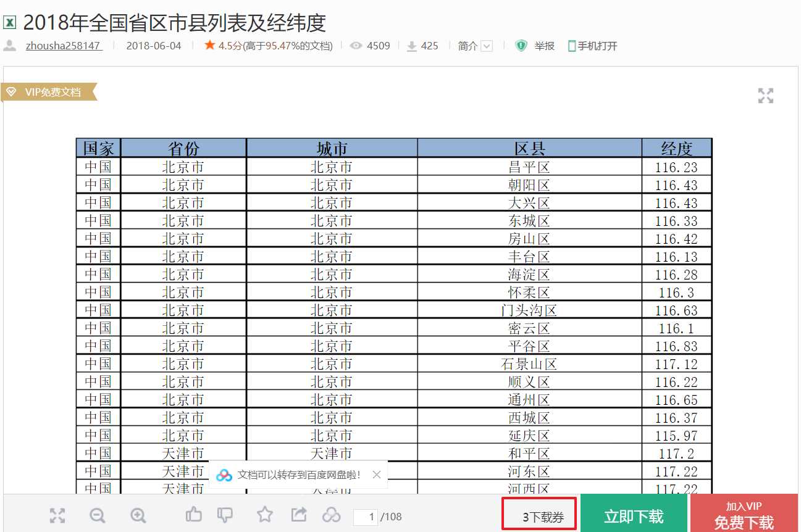Click longitude value 116.83
This screenshot has width=801, height=532.
click(x=677, y=346)
